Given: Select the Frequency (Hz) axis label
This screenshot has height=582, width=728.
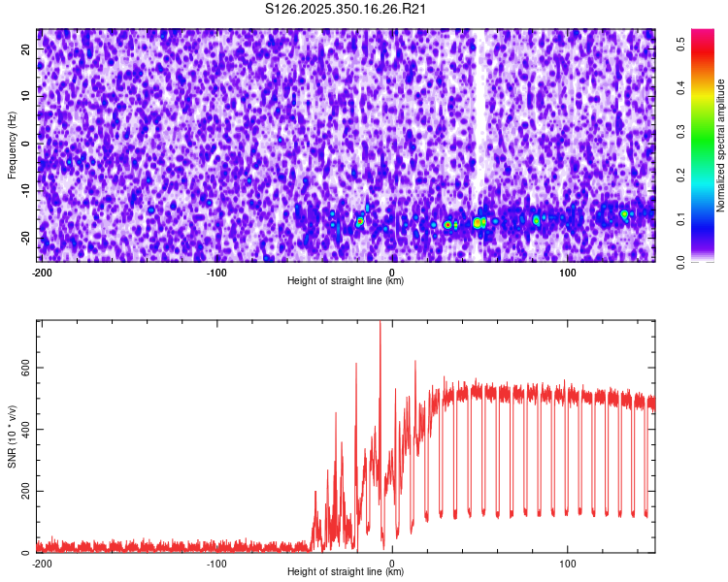Looking at the screenshot, I should coord(12,145).
